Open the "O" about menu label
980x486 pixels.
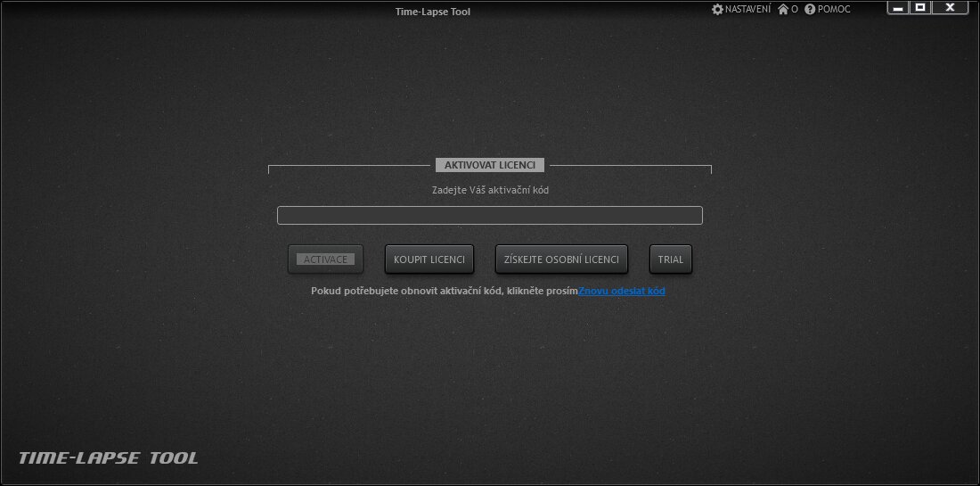(795, 9)
